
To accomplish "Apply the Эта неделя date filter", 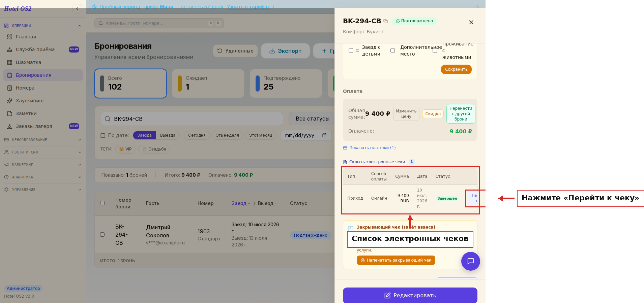I will 227,135.
